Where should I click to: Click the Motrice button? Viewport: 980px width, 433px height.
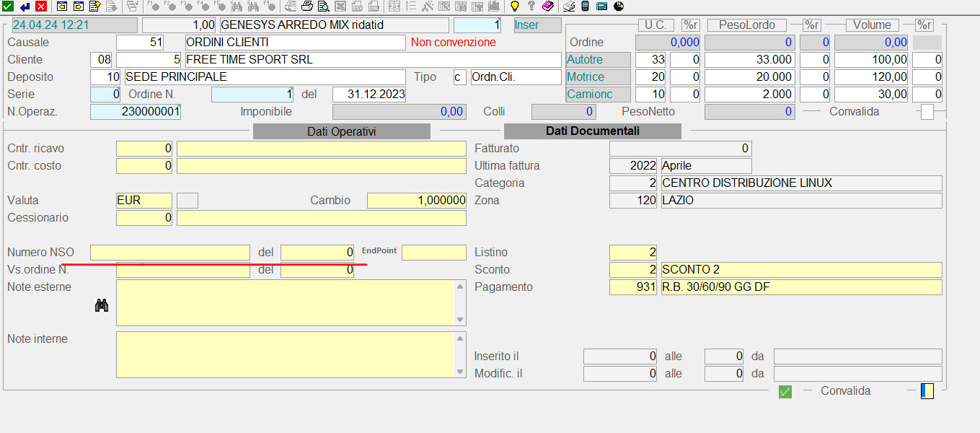[598, 77]
